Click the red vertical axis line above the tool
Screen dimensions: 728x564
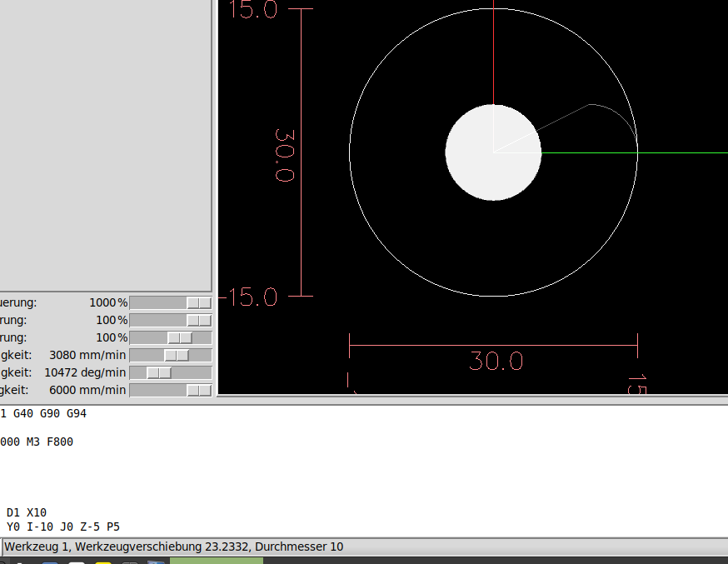(x=494, y=50)
